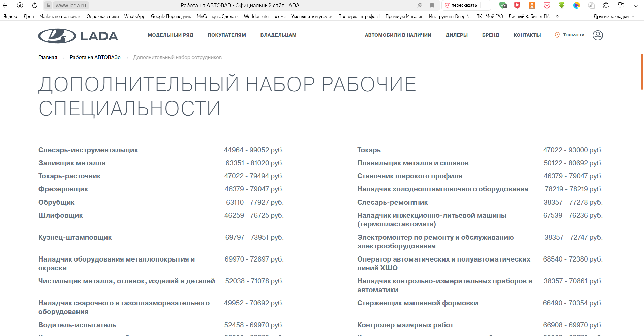Open Yandex home via the Я icon
Screen dimensions: 644x336
click(x=20, y=5)
